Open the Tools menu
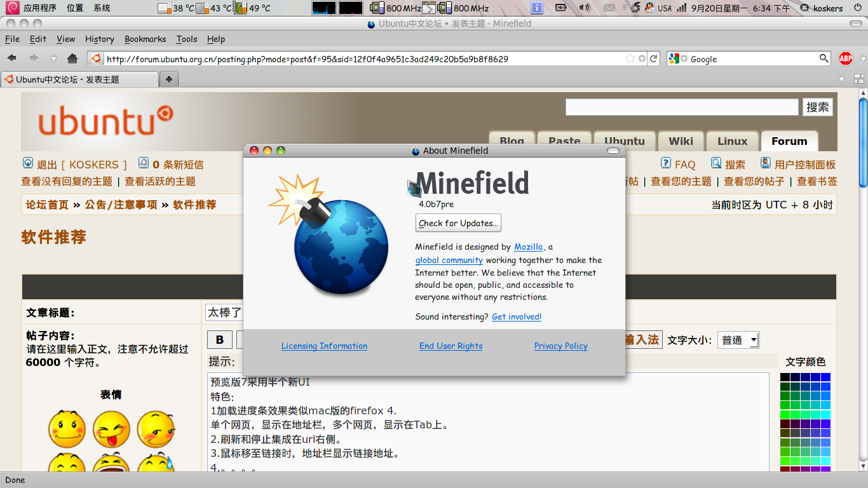The image size is (868, 488). [187, 39]
